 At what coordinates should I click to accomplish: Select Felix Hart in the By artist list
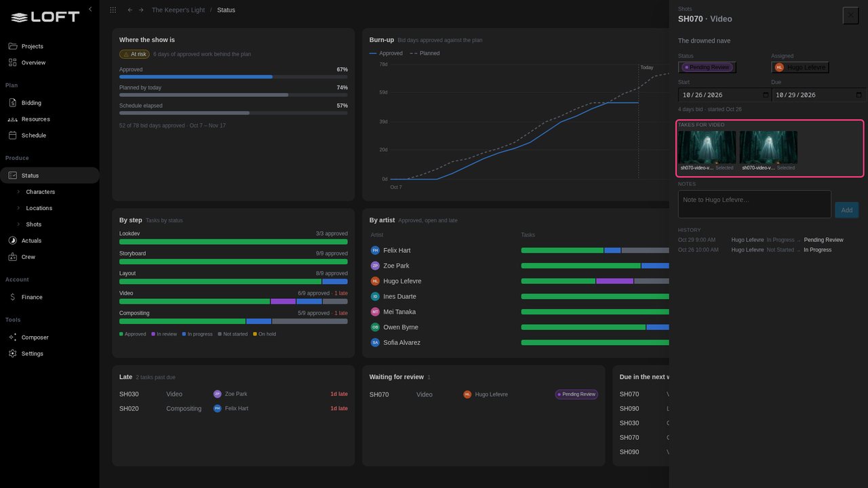click(x=397, y=251)
